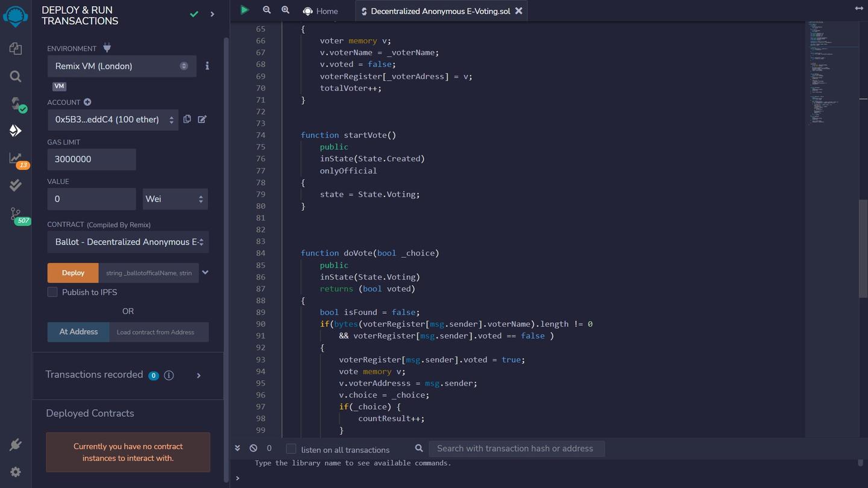Collapse the terminal with double-chevron icon
Screen dimensions: 868x488
[x=237, y=448]
